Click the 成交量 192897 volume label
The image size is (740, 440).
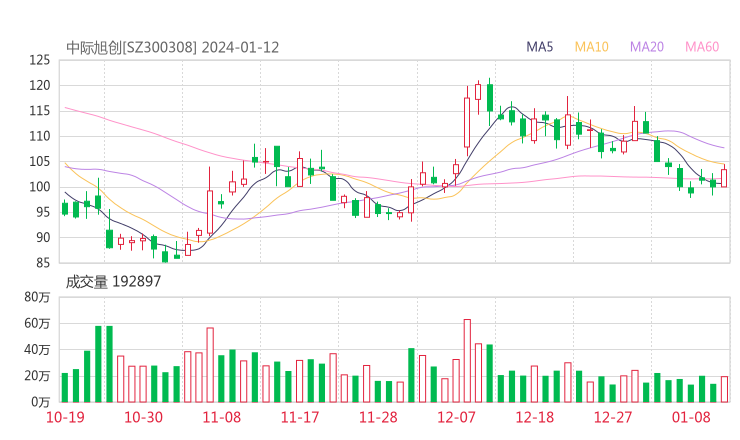[x=113, y=282]
